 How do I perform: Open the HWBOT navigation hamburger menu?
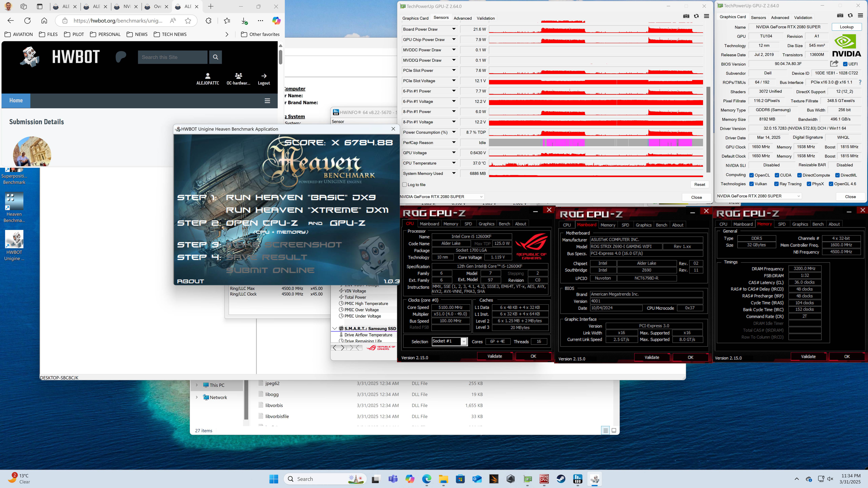pos(267,101)
